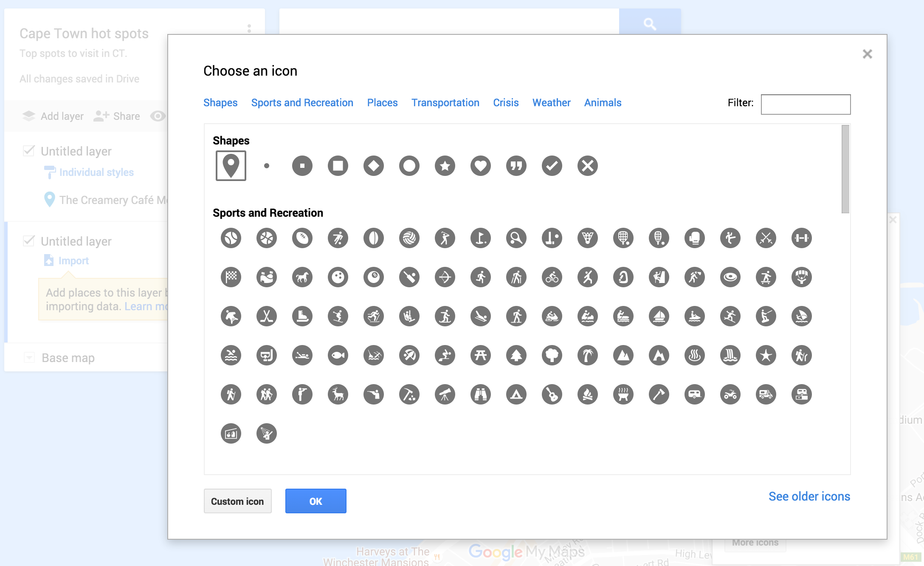Image resolution: width=924 pixels, height=566 pixels.
Task: Click the Custom icon button
Action: [237, 501]
